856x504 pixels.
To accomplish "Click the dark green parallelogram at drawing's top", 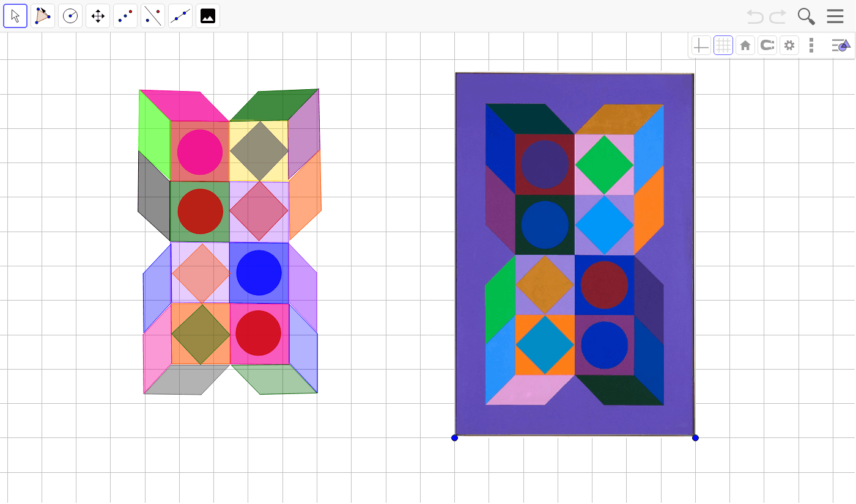I will point(274,105).
